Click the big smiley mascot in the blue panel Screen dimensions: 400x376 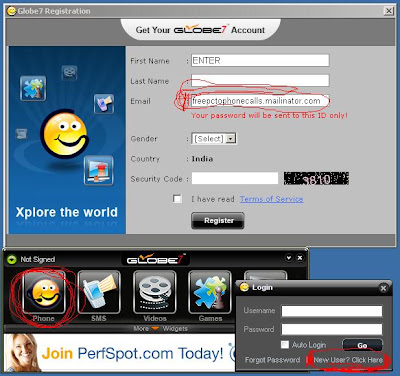pyautogui.click(x=66, y=133)
